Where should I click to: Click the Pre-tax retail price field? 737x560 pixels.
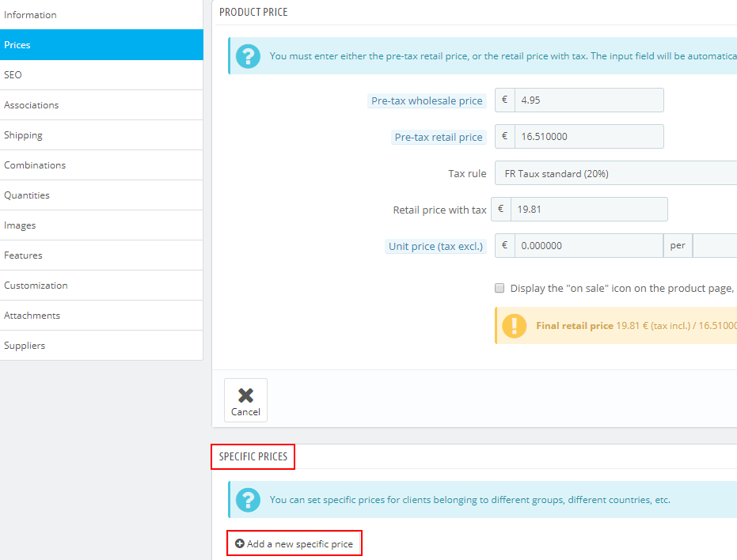click(590, 137)
